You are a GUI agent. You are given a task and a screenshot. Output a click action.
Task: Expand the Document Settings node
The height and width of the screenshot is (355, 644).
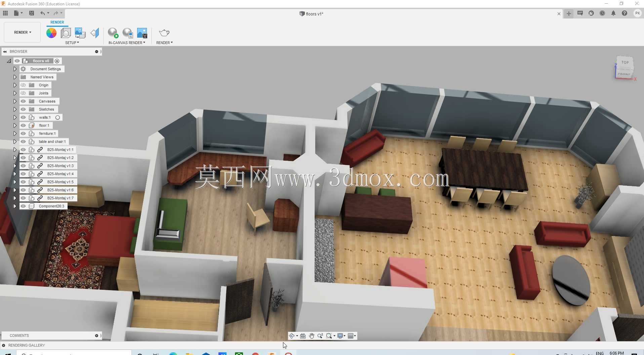point(15,69)
